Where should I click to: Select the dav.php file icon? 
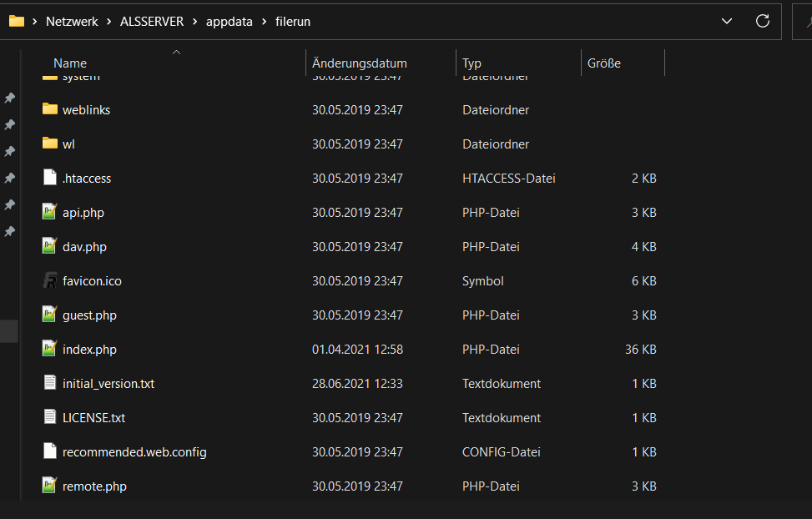49,245
